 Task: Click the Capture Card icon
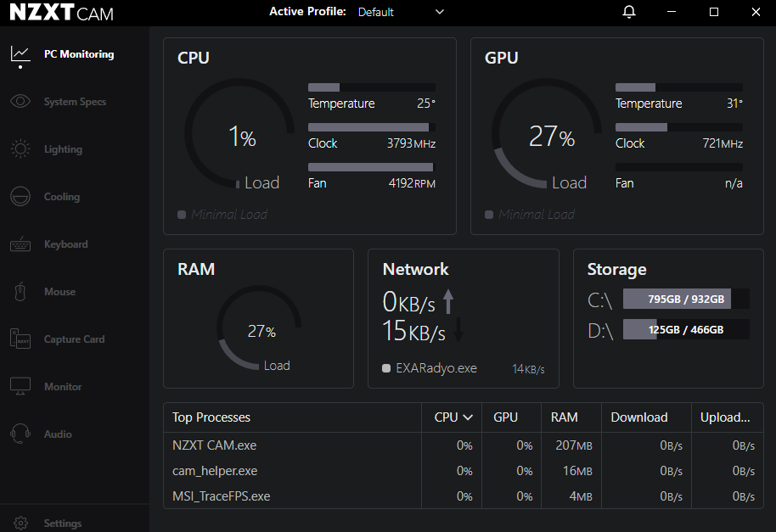20,339
